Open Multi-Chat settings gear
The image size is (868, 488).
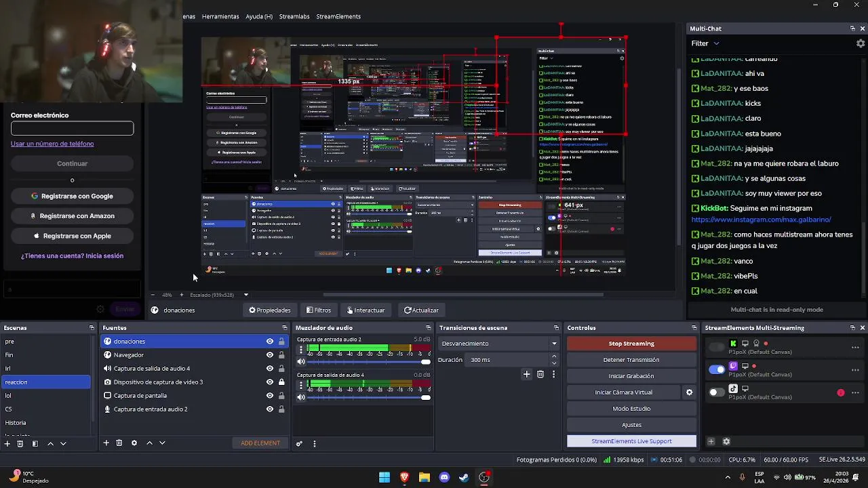pyautogui.click(x=861, y=43)
